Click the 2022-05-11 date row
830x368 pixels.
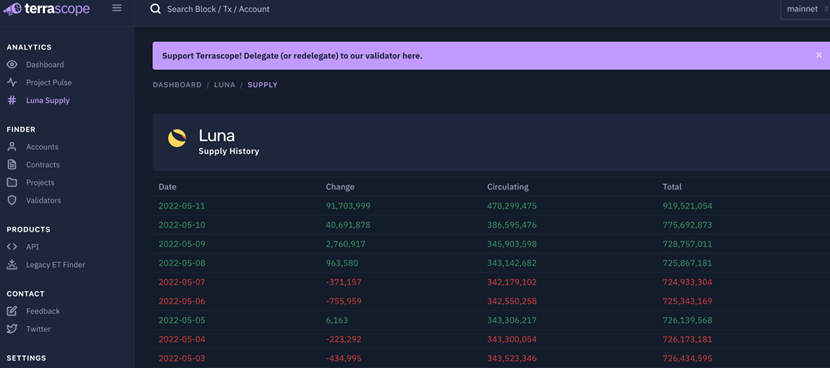point(491,206)
